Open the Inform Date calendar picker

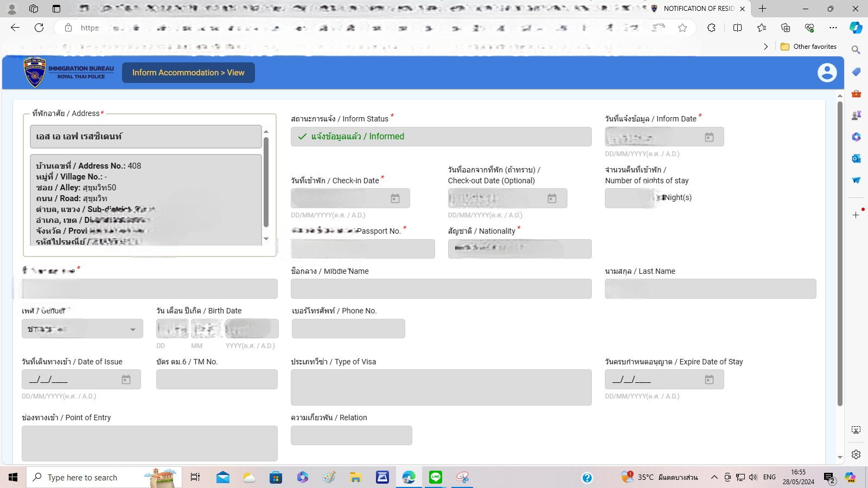tap(709, 137)
